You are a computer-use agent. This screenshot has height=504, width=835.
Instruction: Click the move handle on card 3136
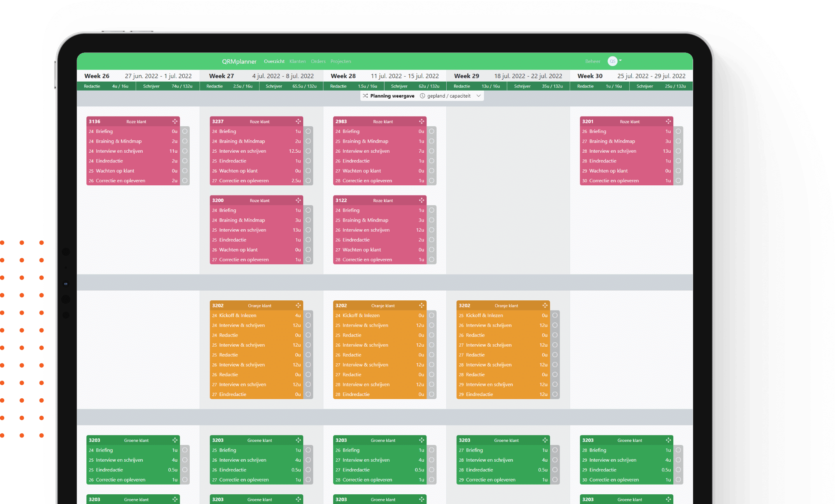pyautogui.click(x=175, y=122)
